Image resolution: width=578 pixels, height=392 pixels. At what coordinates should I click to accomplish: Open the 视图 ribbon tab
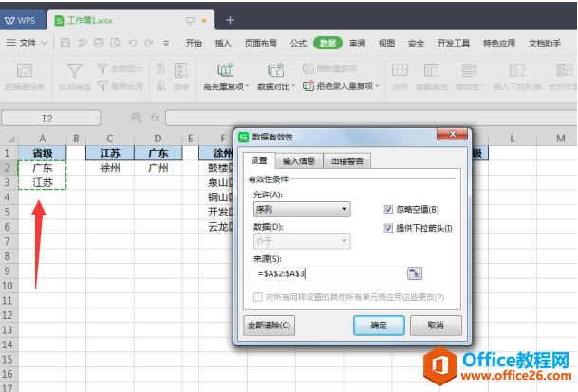click(386, 43)
